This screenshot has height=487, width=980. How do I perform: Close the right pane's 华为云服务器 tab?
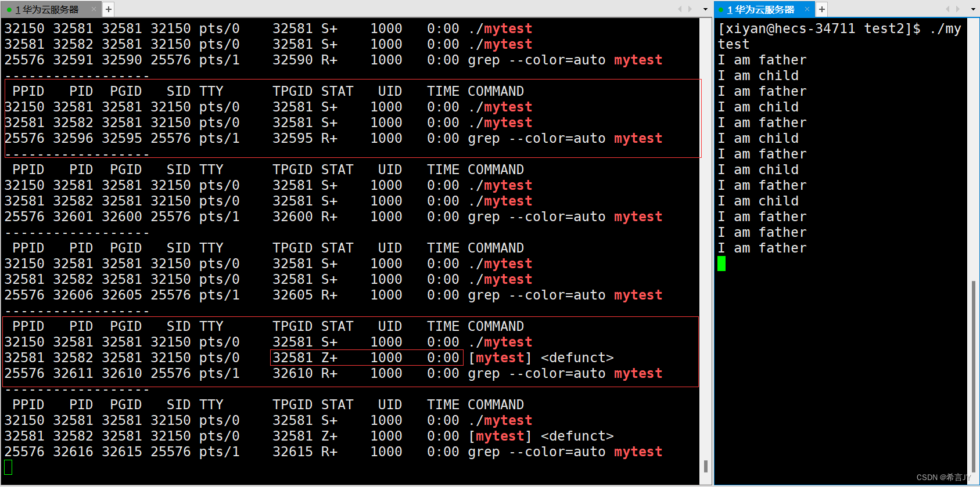coord(807,9)
